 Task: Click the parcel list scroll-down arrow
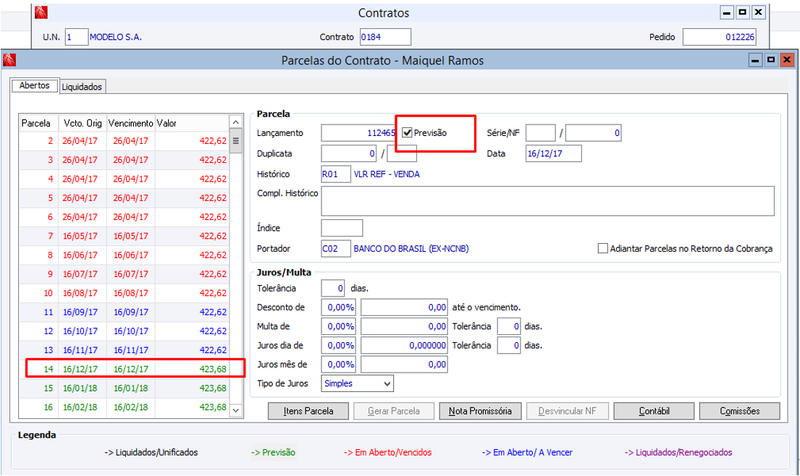click(236, 410)
